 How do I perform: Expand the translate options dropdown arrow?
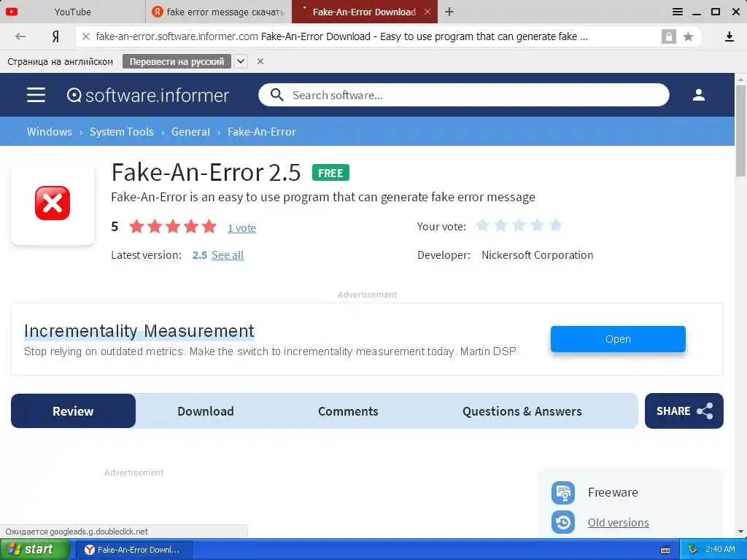point(241,61)
